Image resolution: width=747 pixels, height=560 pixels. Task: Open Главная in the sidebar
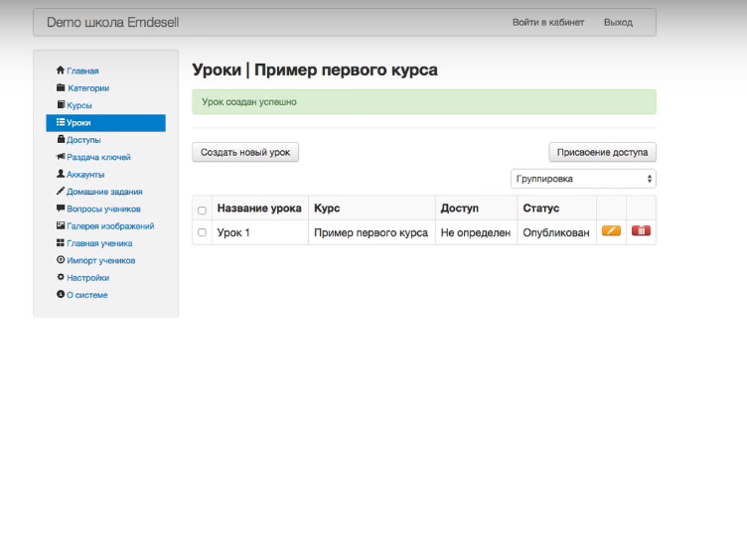[82, 70]
